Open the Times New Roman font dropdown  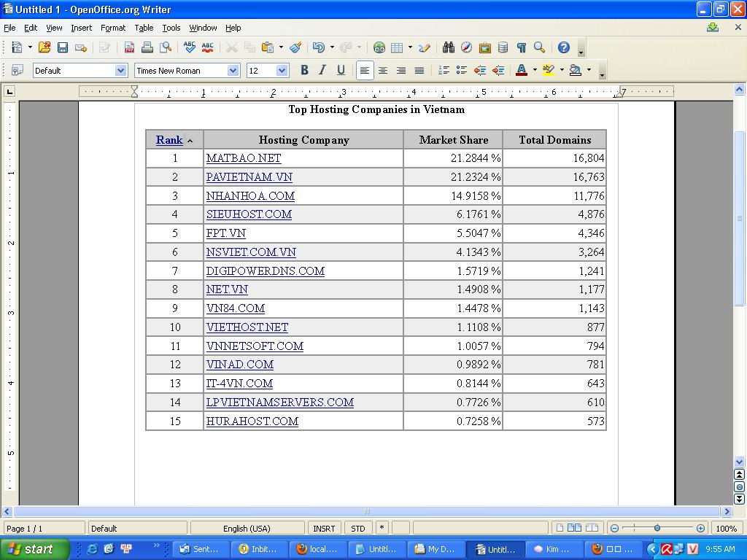coord(233,71)
